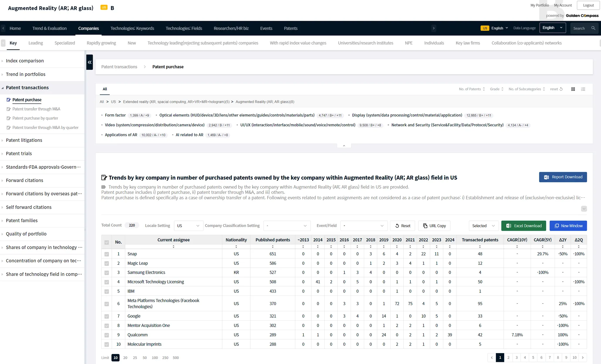Click the search magnifier icon
This screenshot has height=364, width=601.
tap(593, 28)
